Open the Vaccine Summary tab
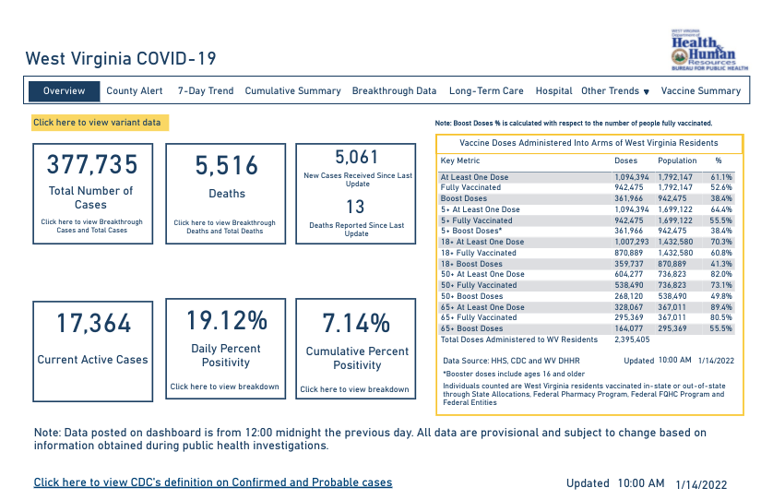761x500 pixels. pos(701,91)
